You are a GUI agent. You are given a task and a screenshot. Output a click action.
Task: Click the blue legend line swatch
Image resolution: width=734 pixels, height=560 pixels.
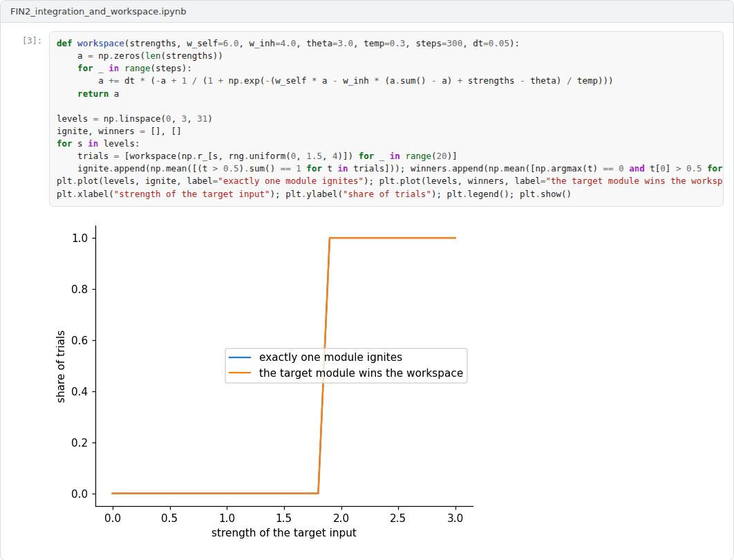pos(240,357)
